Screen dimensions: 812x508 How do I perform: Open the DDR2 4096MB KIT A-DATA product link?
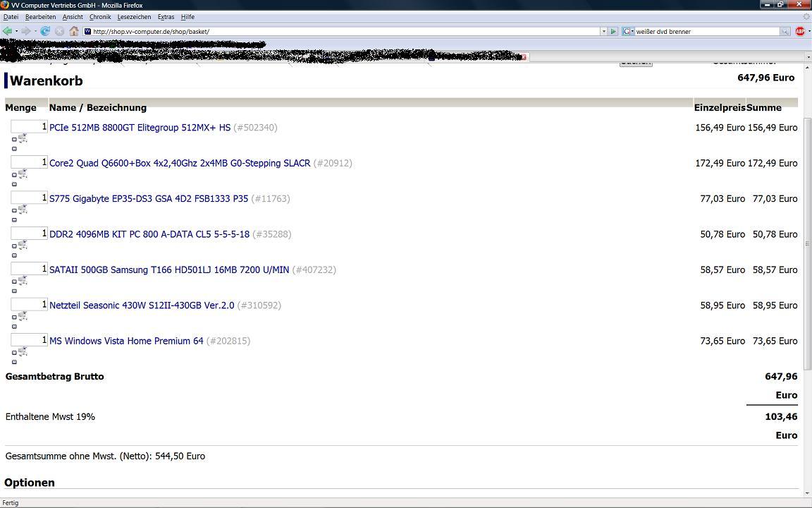click(149, 234)
